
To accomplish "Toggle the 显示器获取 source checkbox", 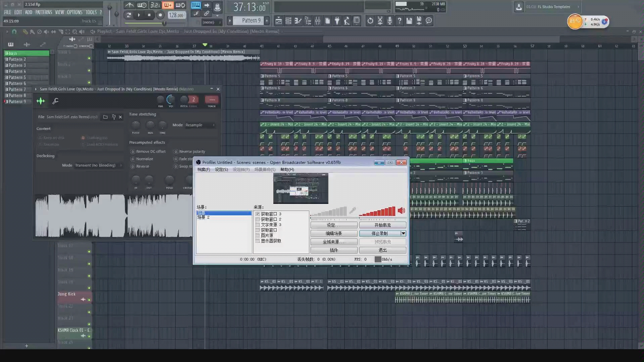I will [258, 241].
